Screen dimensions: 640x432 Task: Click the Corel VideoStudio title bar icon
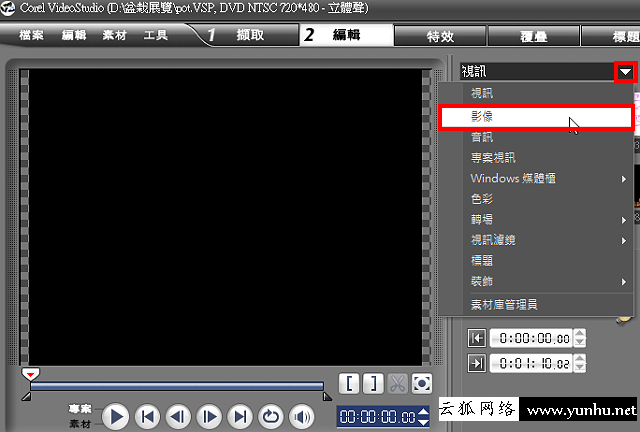click(8, 8)
